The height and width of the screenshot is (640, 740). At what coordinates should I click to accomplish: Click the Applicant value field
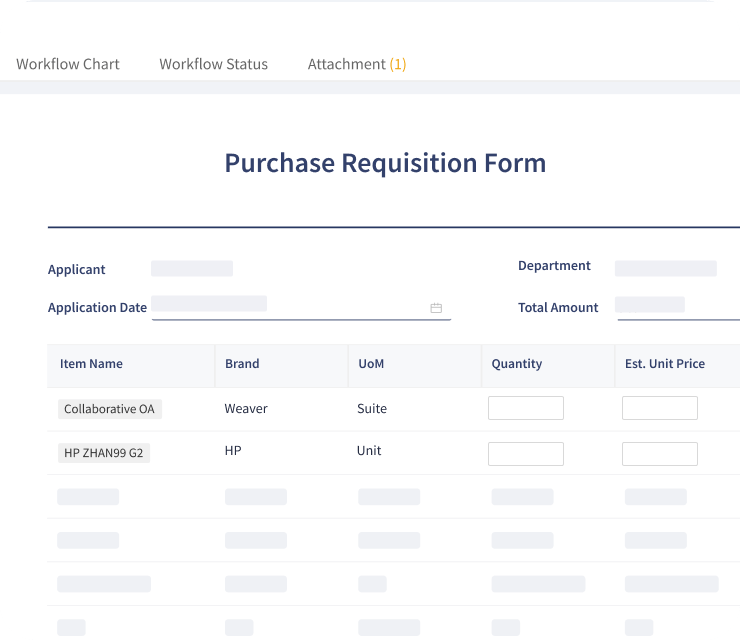coord(192,268)
